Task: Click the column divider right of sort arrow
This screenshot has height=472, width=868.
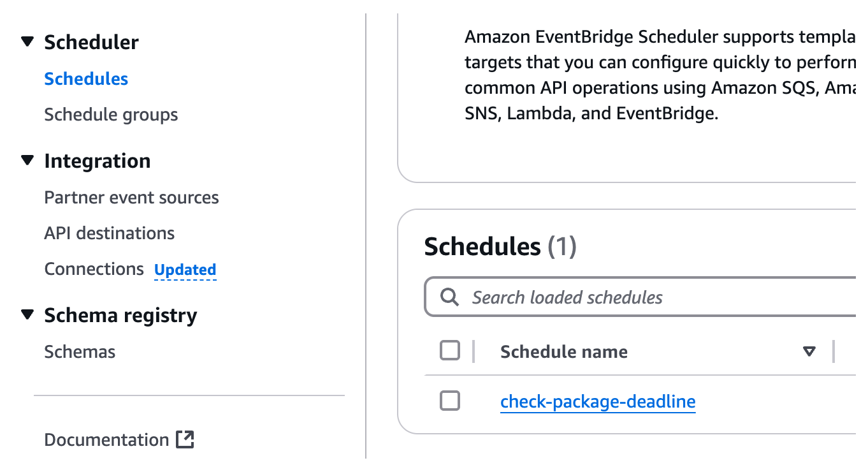Action: (834, 351)
